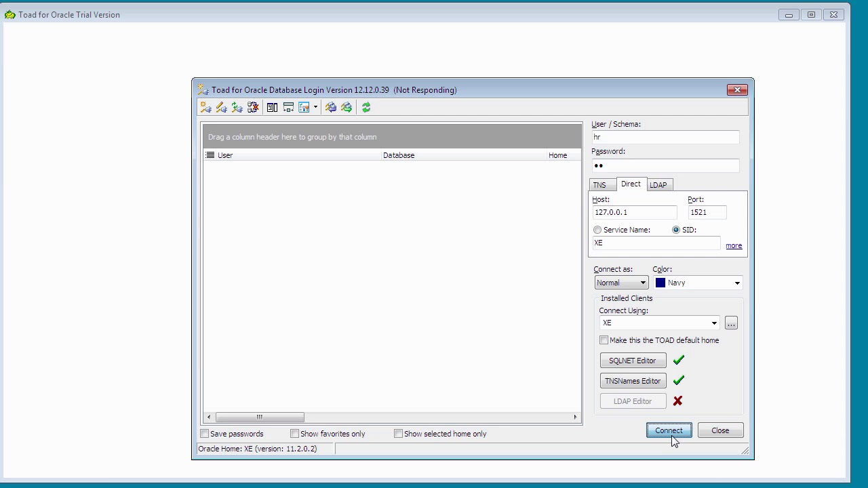Click the Port input field
The image size is (868, 488).
(707, 212)
